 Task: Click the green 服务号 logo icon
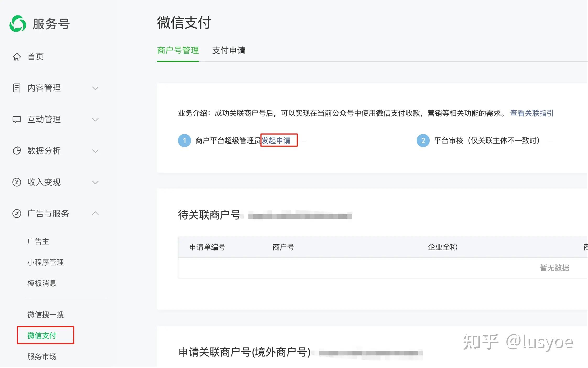18,24
